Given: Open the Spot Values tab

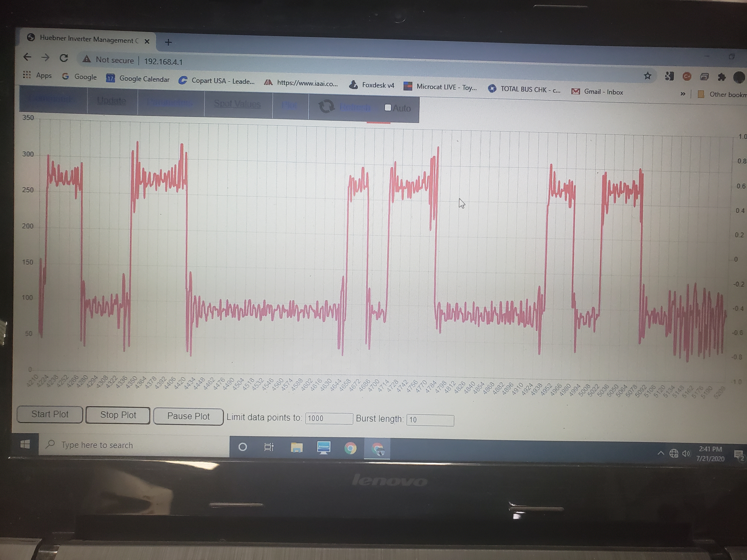Looking at the screenshot, I should pyautogui.click(x=237, y=104).
